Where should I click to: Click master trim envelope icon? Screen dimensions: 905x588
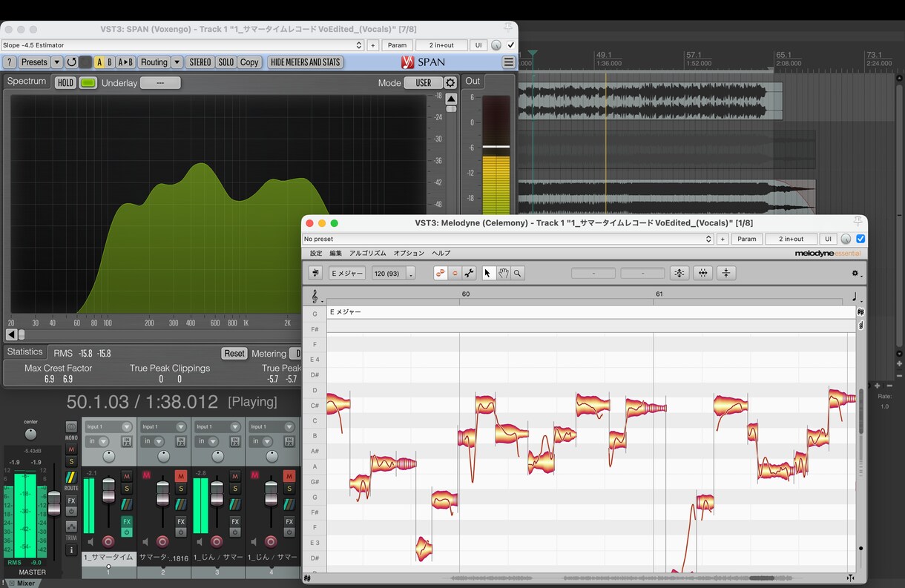pos(71,526)
